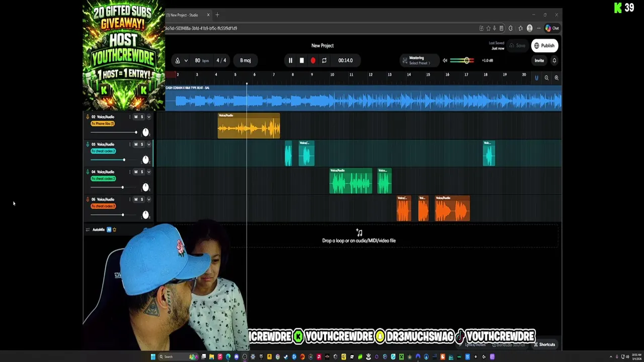
Task: Click track 03 microphone icon
Action: point(88,144)
